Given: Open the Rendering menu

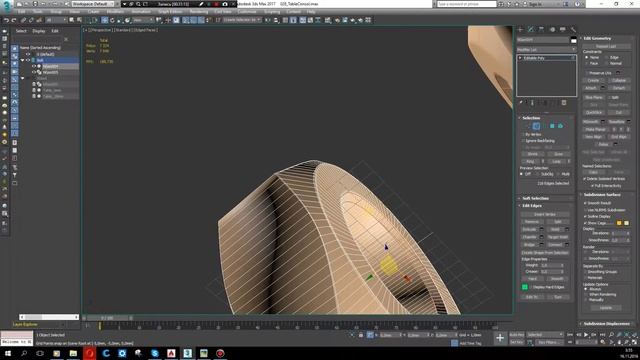Looking at the screenshot, I should click(x=199, y=12).
